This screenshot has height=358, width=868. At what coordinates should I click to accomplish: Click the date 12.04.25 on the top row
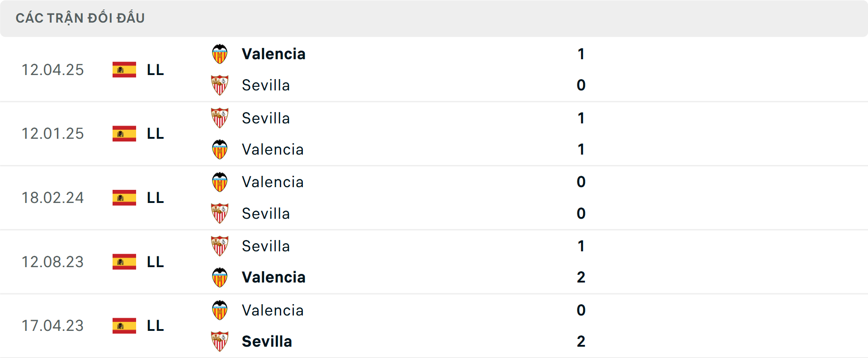pos(53,70)
